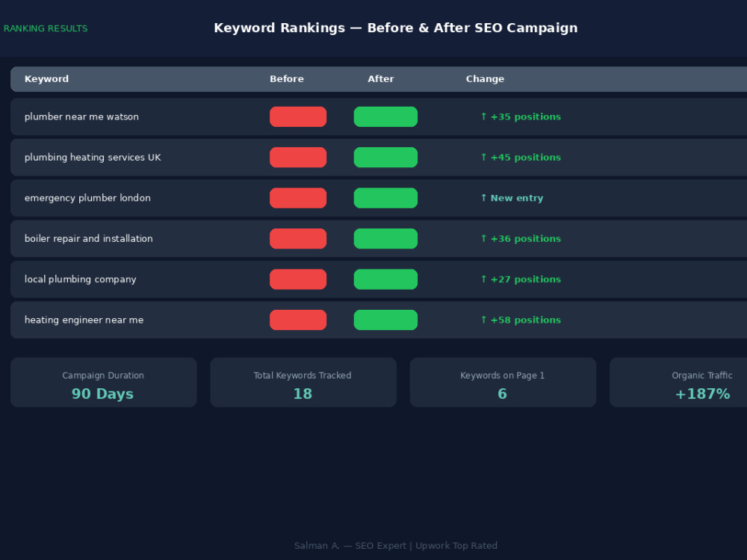This screenshot has width=747, height=560.
Task: Click keyword 'boiler repair and installation'
Action: [89, 239]
